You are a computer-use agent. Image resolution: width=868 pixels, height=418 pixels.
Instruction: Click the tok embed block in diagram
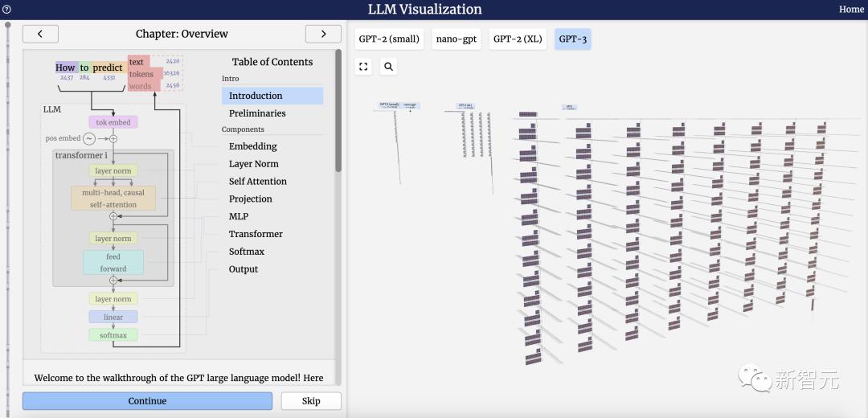[113, 122]
